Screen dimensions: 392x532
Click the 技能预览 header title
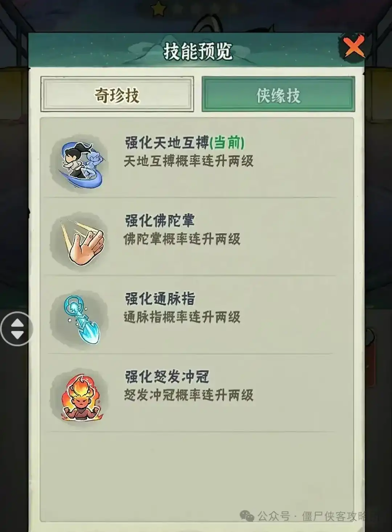point(197,51)
